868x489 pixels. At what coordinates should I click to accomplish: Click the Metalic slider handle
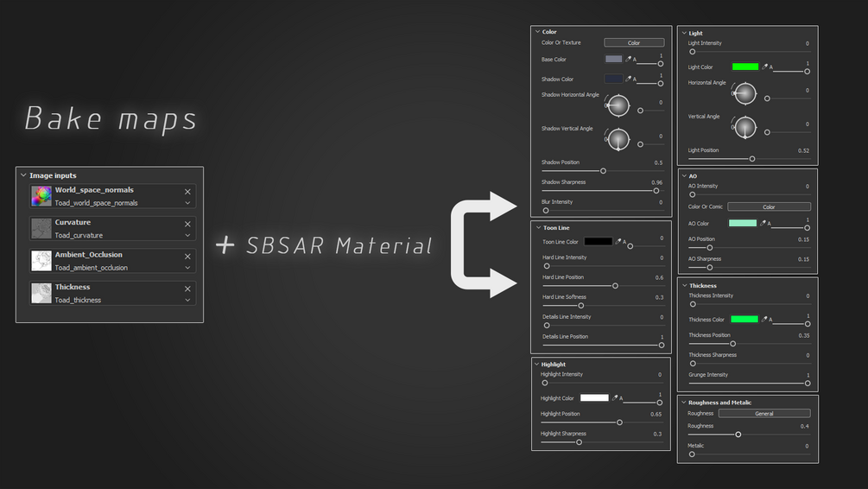coord(692,454)
